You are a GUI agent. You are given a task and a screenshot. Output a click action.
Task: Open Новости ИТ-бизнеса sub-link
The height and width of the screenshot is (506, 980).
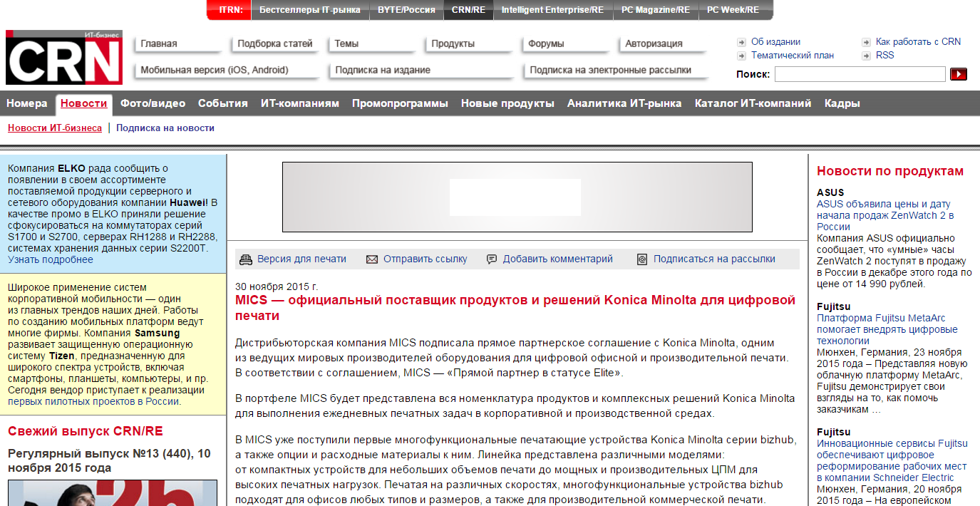[55, 128]
